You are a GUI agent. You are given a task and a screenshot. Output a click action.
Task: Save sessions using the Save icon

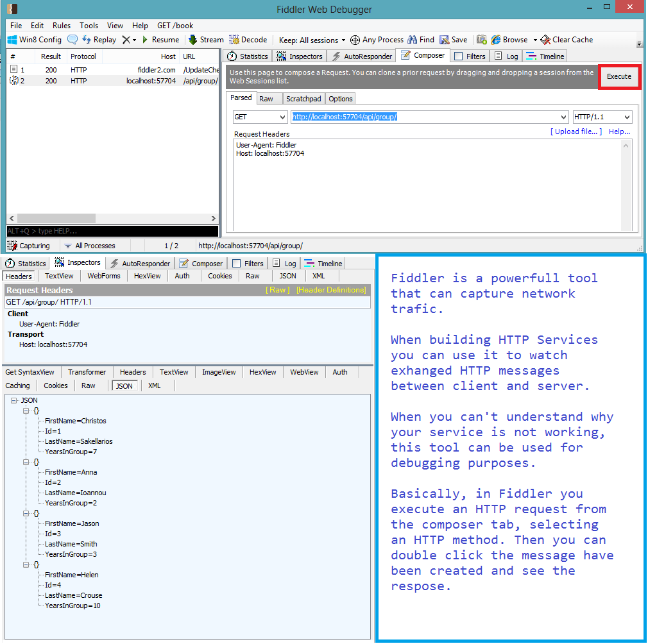tap(444, 40)
